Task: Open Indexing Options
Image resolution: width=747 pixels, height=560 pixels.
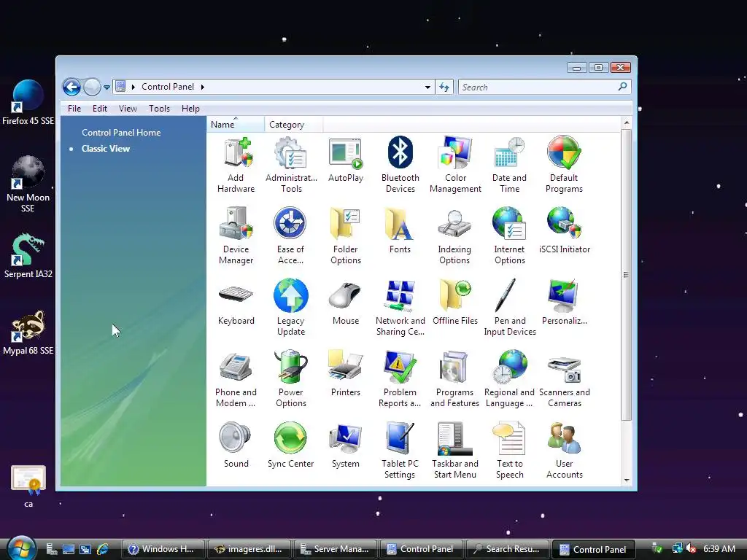Action: tap(454, 236)
